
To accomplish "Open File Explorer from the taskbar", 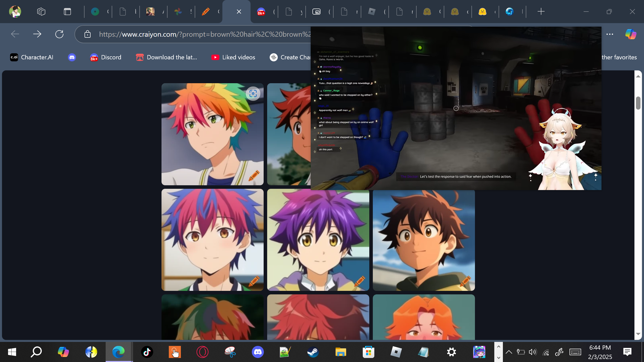I will 341,352.
